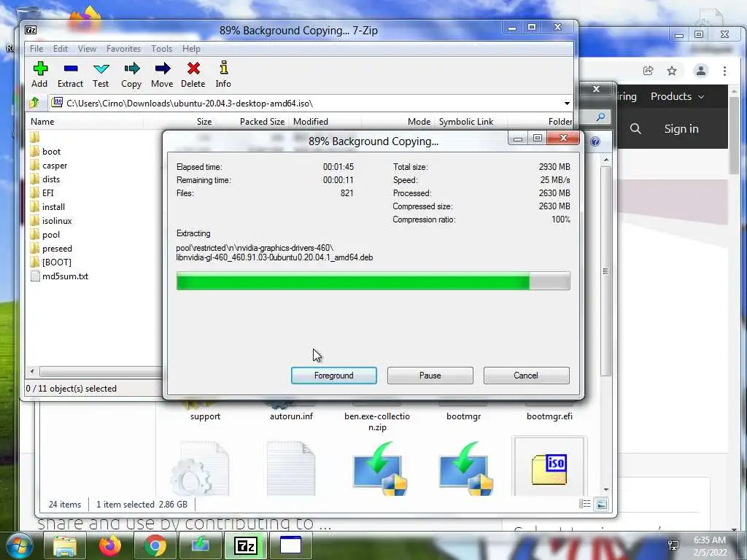Screen dimensions: 747x560
Task: Open the Info toolbar icon
Action: [223, 74]
